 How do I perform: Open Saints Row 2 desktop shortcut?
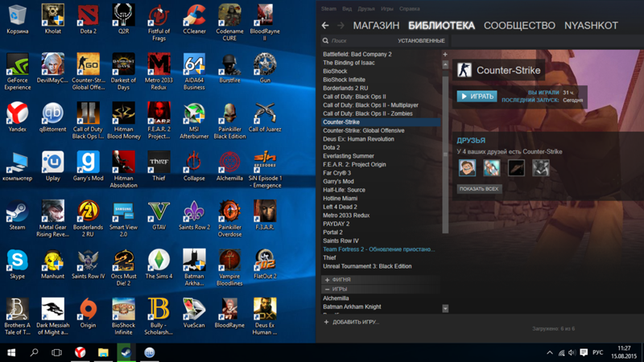click(x=194, y=215)
